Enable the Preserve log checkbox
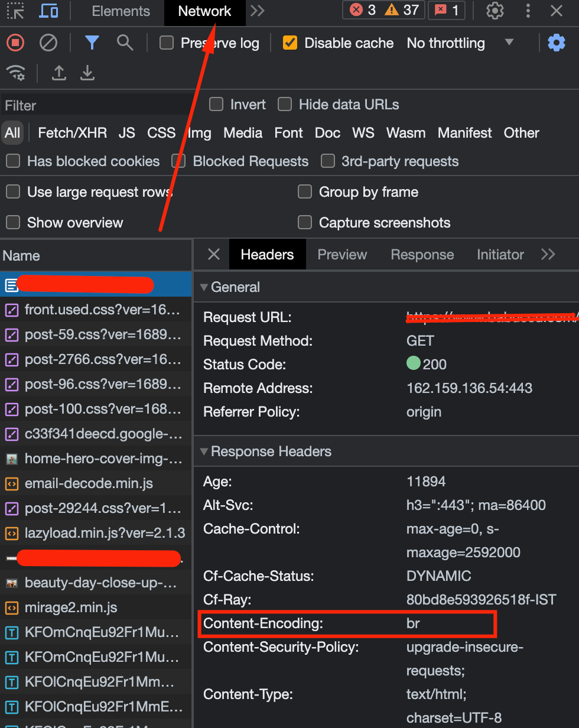579x728 pixels. click(167, 43)
